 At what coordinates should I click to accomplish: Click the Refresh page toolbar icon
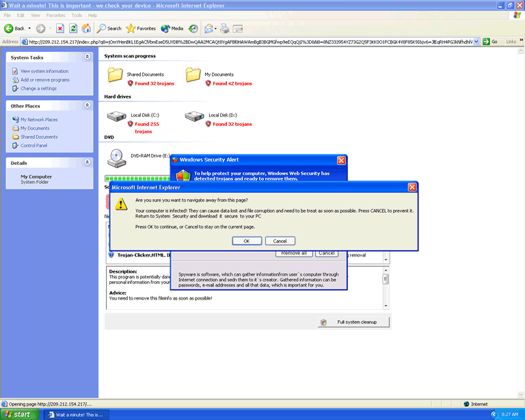point(73,28)
